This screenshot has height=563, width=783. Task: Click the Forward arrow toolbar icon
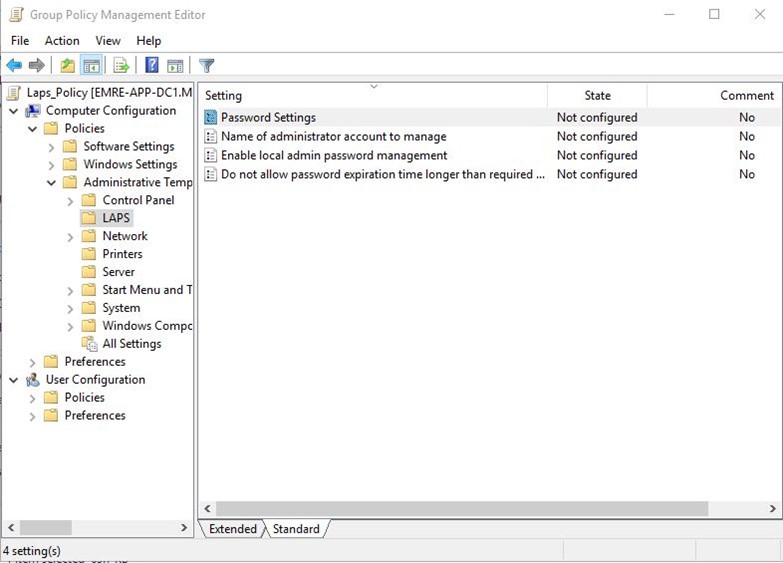[37, 66]
